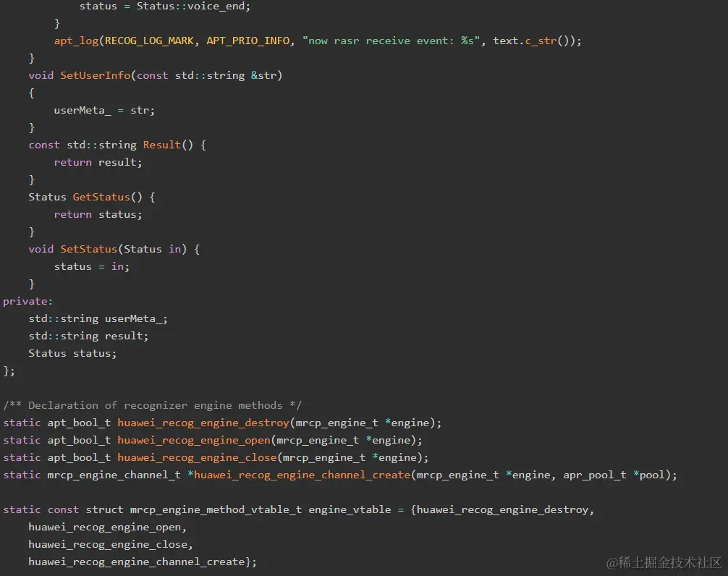Click 'huawei_recog_engine_channel_create};' in the vtable initializer
Screen dimensions: 728x576
142,562
